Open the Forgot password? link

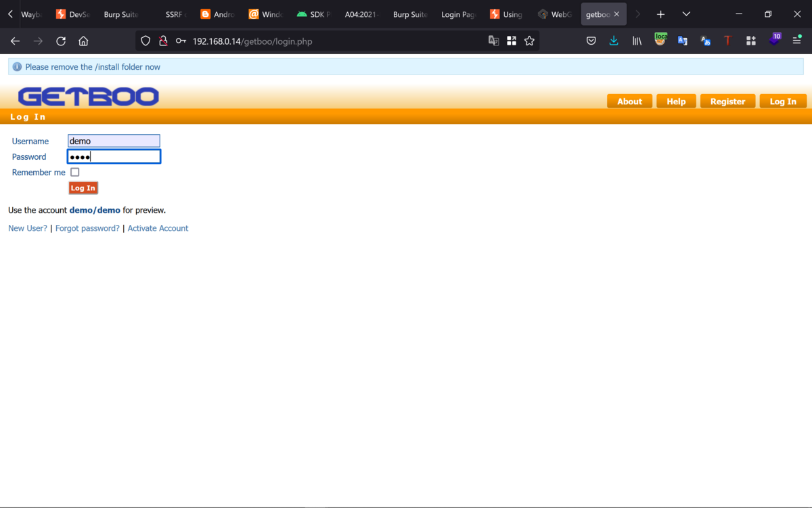pyautogui.click(x=87, y=228)
